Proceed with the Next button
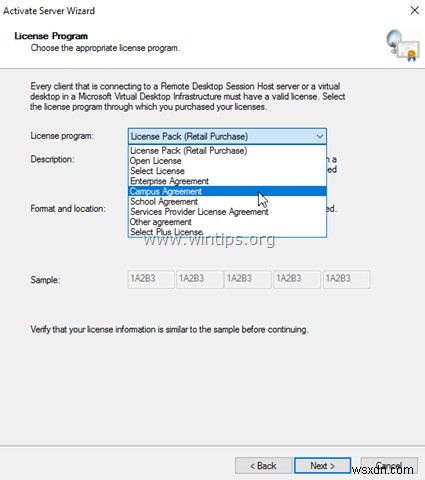The height and width of the screenshot is (480, 425). pyautogui.click(x=322, y=466)
